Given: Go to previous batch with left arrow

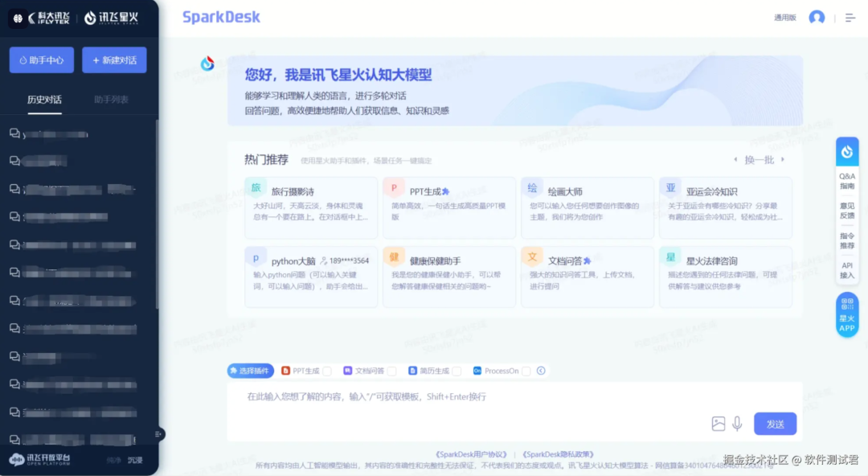Looking at the screenshot, I should click(x=735, y=159).
